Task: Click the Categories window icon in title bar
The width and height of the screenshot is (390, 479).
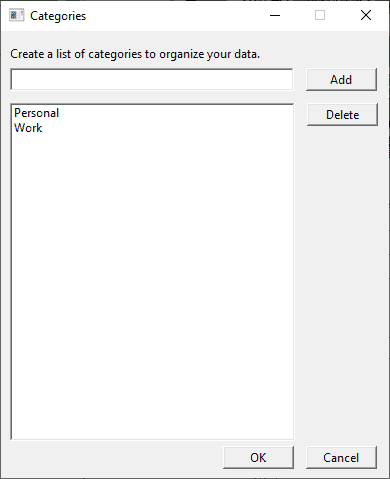Action: [x=17, y=15]
